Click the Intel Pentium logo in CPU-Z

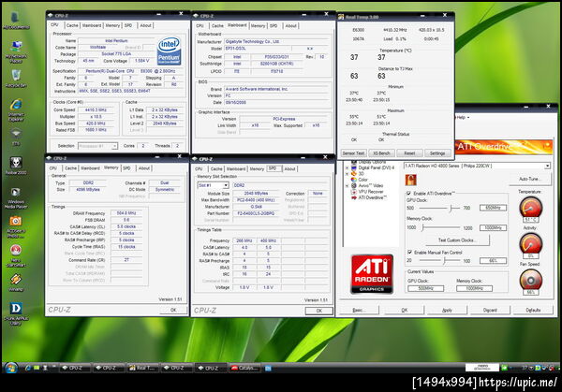[169, 51]
